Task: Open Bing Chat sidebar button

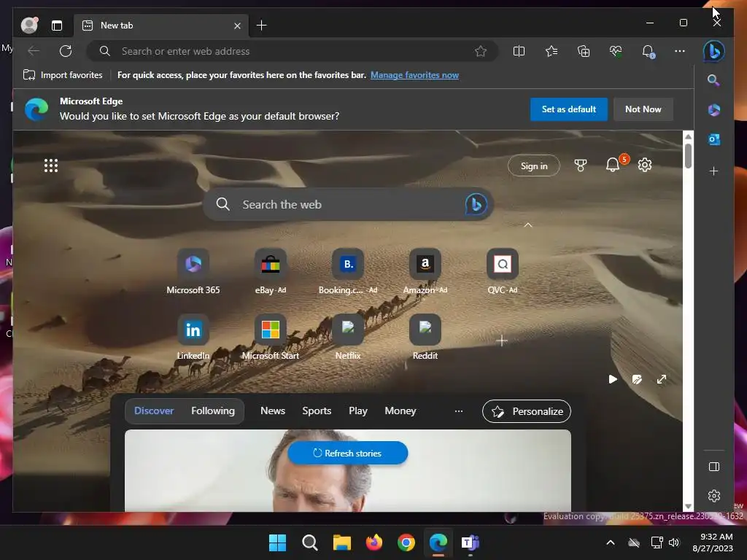Action: coord(713,51)
